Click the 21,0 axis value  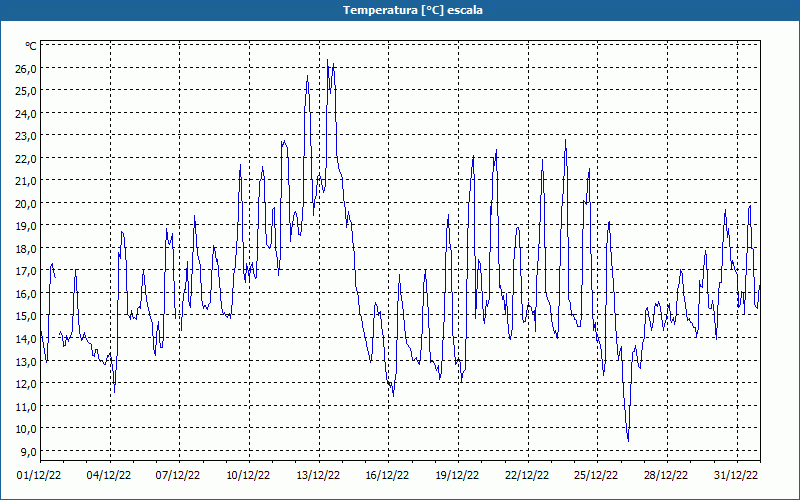point(26,181)
